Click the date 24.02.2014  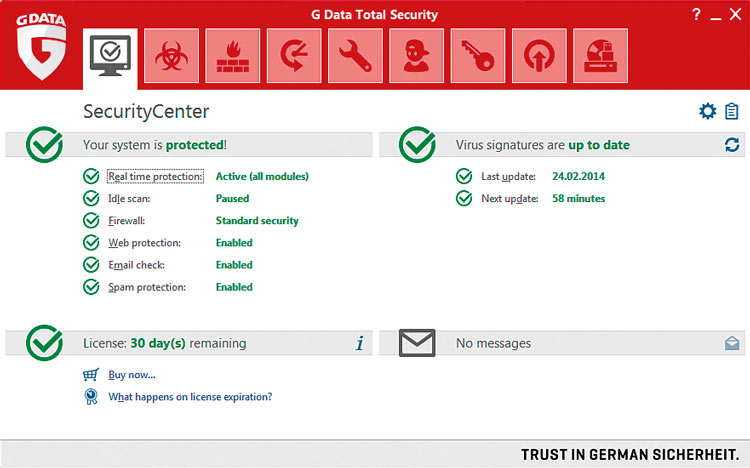tap(578, 177)
